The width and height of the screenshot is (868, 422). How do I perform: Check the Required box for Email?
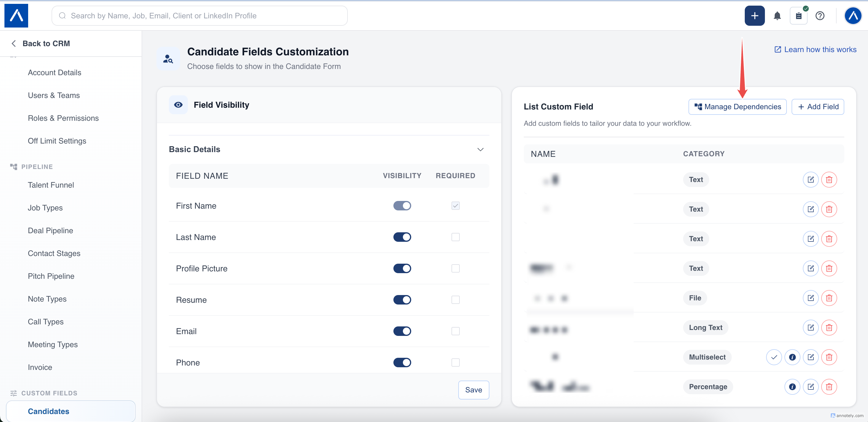(455, 331)
